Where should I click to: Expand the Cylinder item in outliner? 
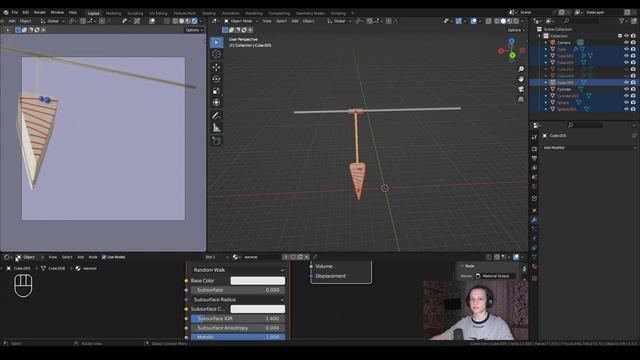pos(546,89)
